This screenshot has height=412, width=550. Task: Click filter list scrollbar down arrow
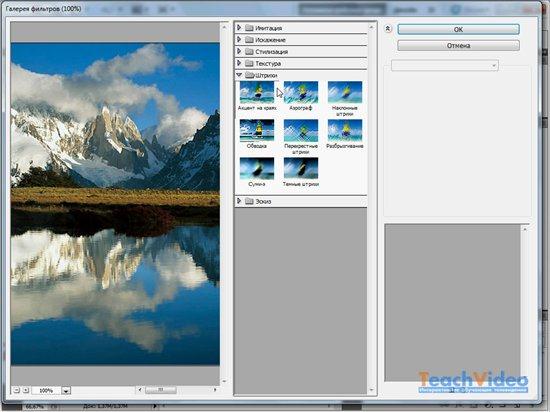pyautogui.click(x=371, y=390)
